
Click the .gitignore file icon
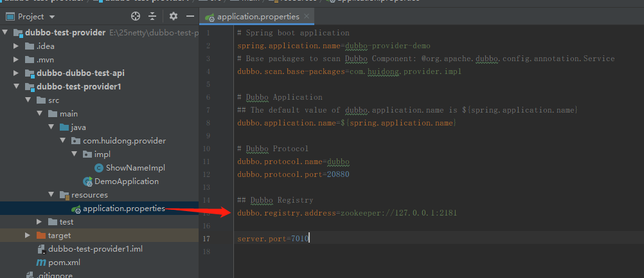click(x=29, y=275)
